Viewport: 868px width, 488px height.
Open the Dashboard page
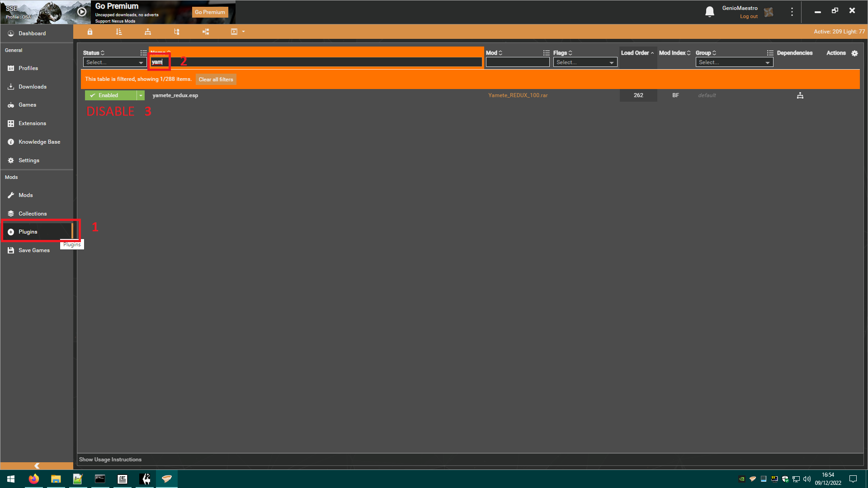37,33
